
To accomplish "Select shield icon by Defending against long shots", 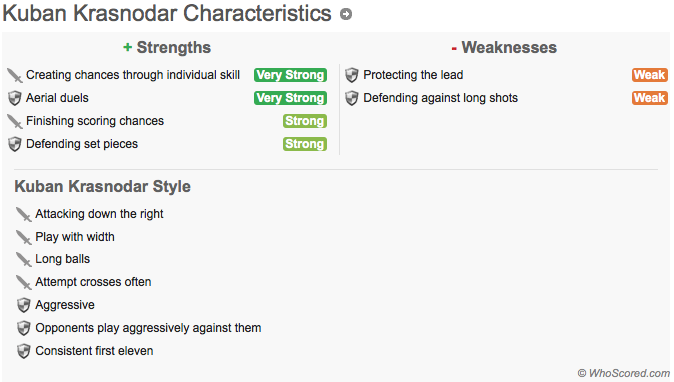I will 352,98.
